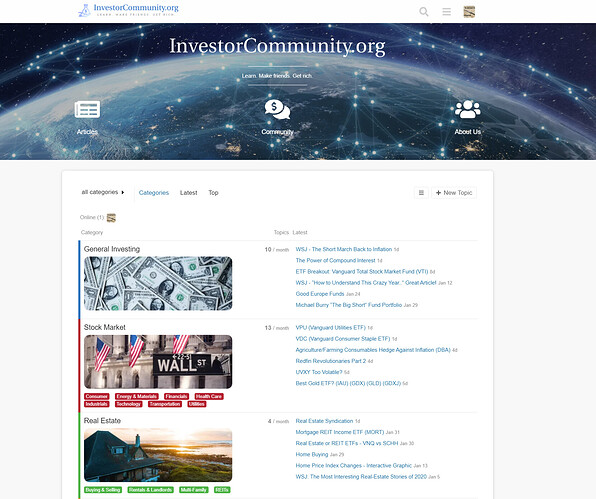Click the user avatar in header

point(469,12)
